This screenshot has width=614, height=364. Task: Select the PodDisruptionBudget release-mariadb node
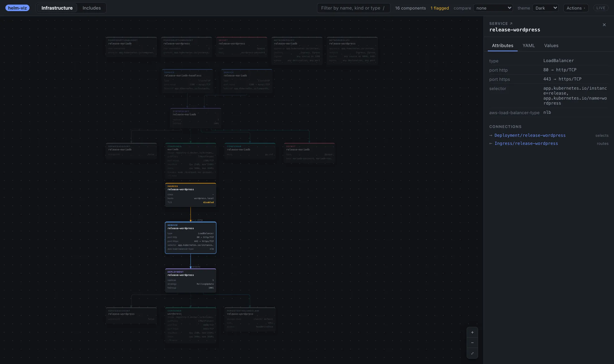(131, 47)
